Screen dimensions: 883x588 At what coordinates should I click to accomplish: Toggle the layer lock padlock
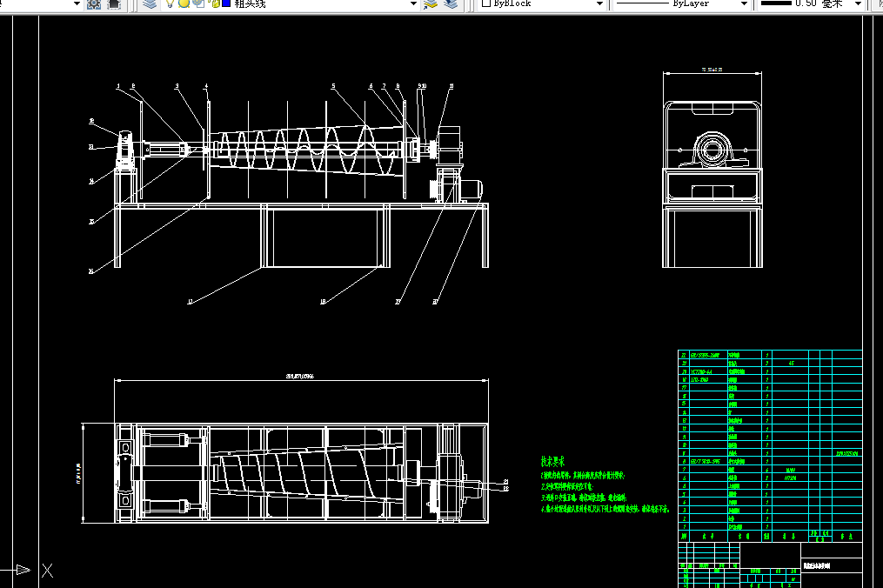[215, 4]
